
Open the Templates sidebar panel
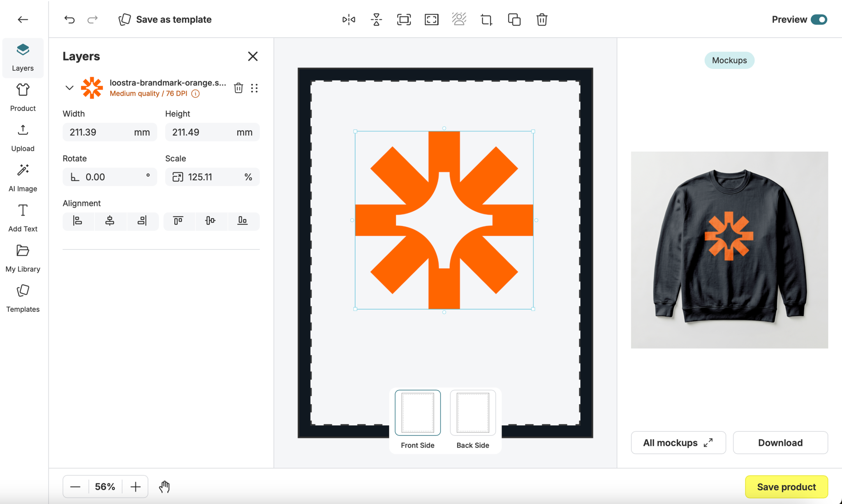coord(23,299)
